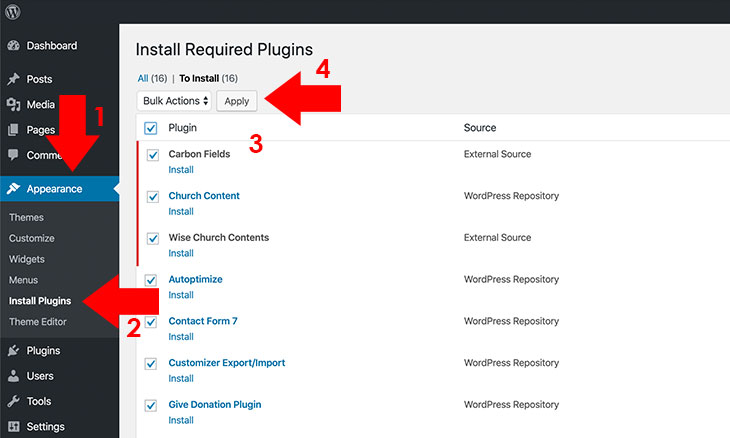This screenshot has height=438, width=730.
Task: Click the Plugins plug icon
Action: 14,350
